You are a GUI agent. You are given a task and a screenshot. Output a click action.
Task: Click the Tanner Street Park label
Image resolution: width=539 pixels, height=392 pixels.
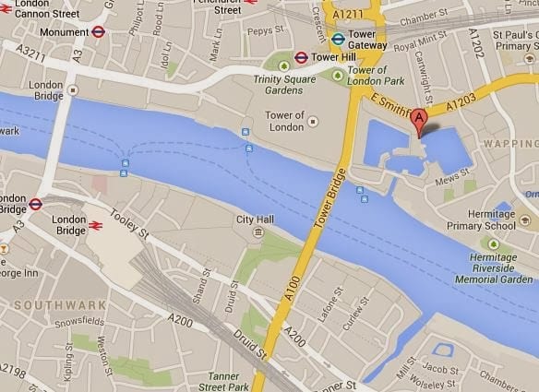pyautogui.click(x=223, y=382)
